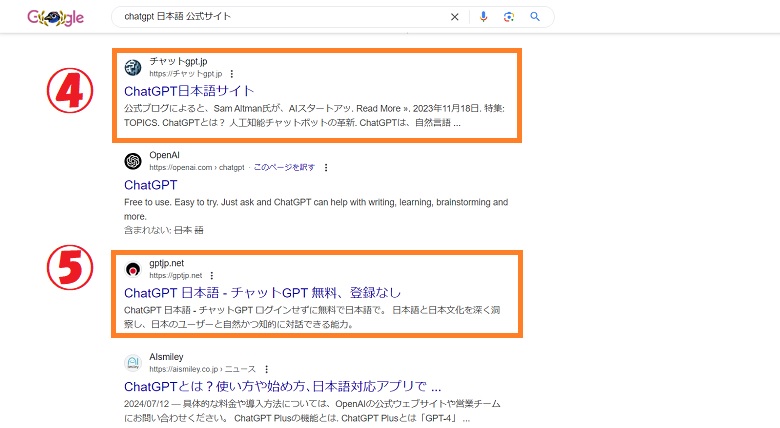780x428 pixels.
Task: Clear the search box with the X icon
Action: click(454, 17)
